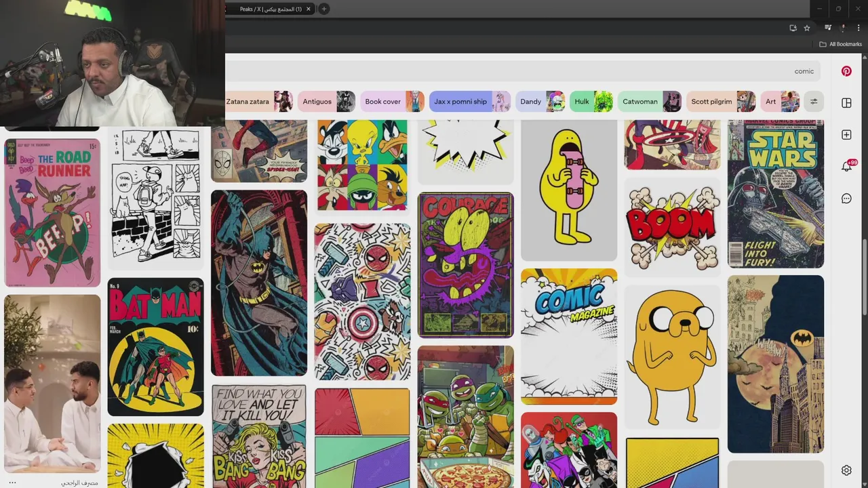The height and width of the screenshot is (488, 868).
Task: Select the Catwoman filter chip
Action: tap(650, 102)
